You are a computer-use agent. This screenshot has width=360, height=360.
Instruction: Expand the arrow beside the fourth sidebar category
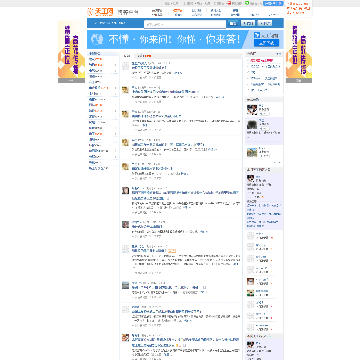(115, 71)
